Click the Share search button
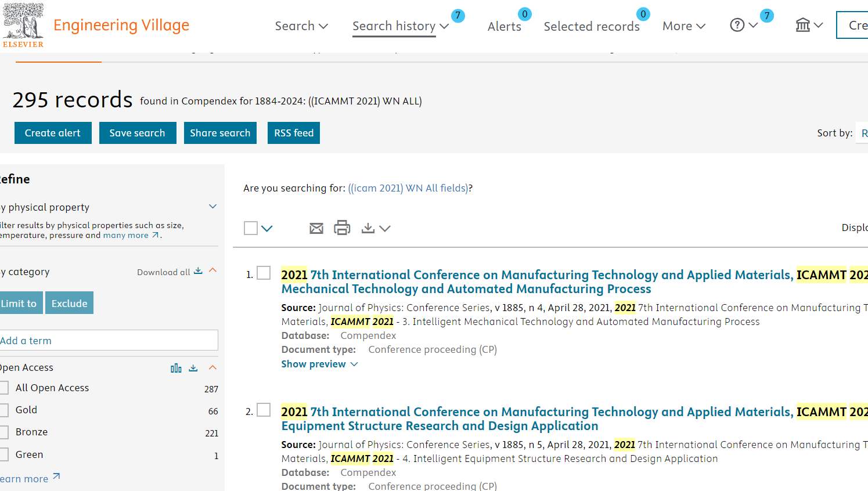 click(220, 133)
